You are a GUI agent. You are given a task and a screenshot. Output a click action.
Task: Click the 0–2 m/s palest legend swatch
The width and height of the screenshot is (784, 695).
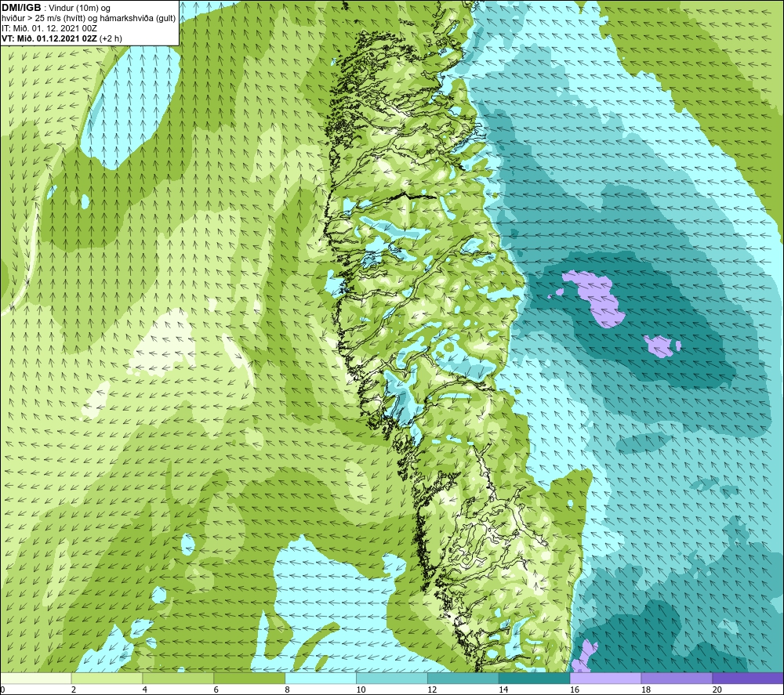(36, 678)
